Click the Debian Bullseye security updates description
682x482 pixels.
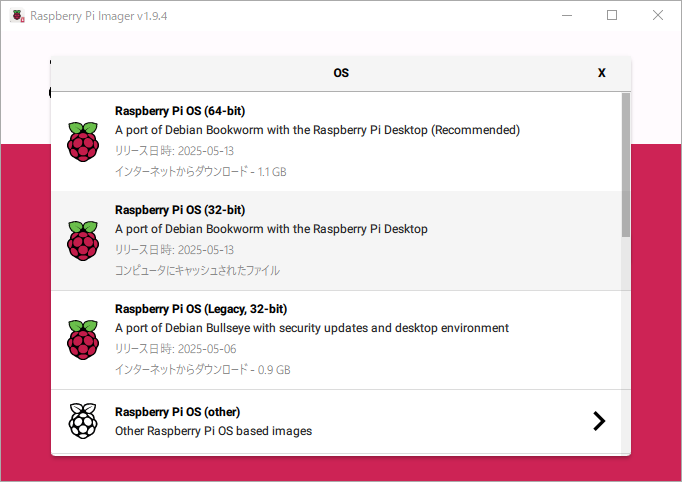(311, 328)
